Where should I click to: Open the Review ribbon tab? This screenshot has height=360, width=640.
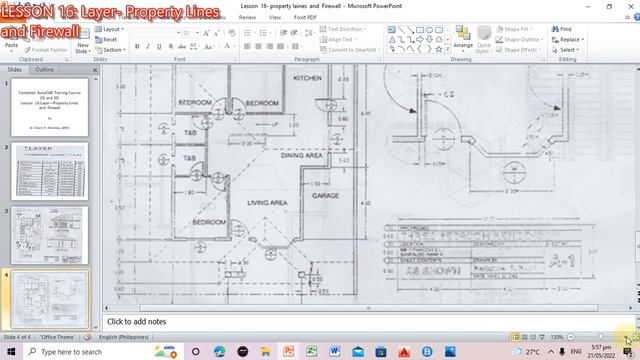pyautogui.click(x=247, y=18)
